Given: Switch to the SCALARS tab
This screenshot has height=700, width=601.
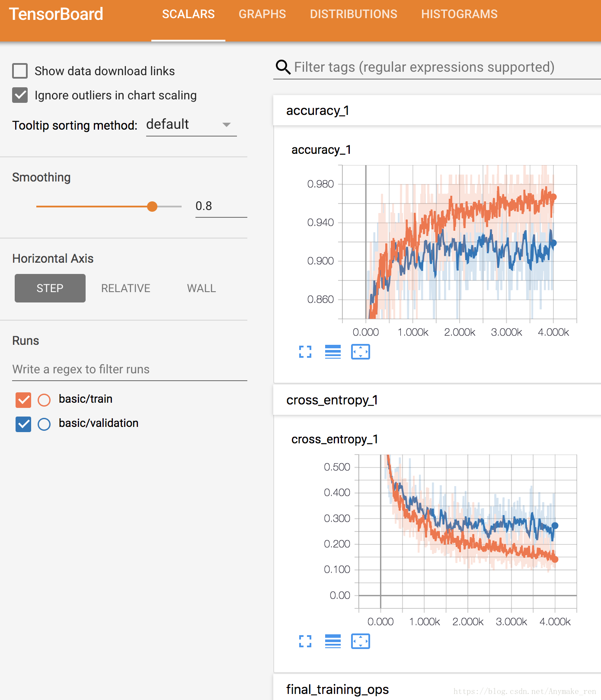Looking at the screenshot, I should point(188,14).
